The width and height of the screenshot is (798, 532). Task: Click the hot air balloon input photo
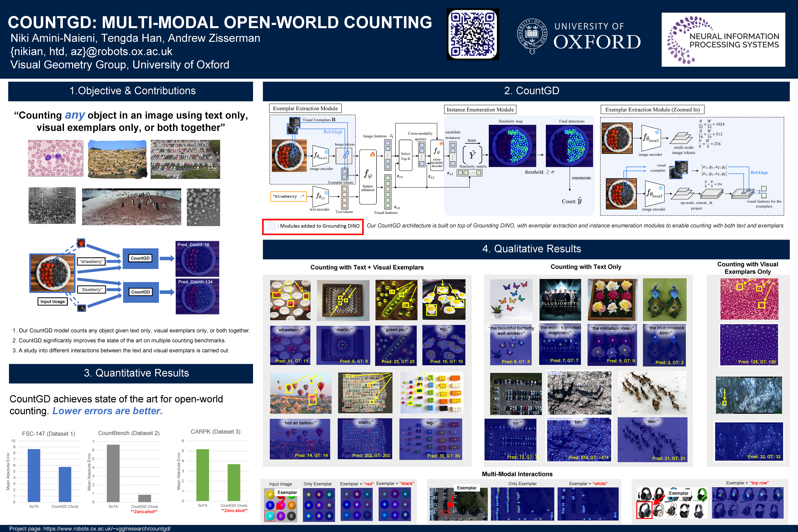(x=301, y=393)
